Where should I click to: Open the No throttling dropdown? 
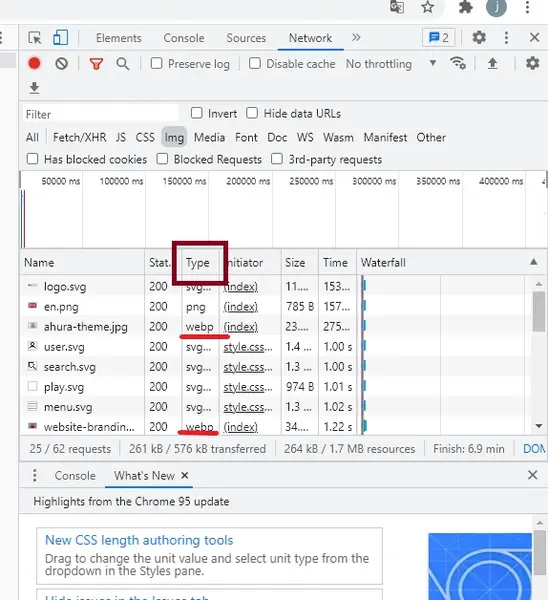[x=391, y=64]
